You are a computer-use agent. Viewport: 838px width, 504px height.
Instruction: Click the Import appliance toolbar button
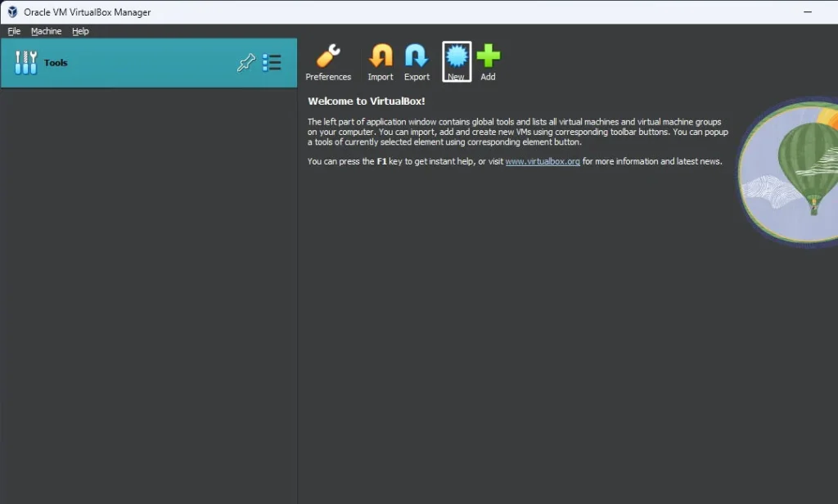click(381, 62)
